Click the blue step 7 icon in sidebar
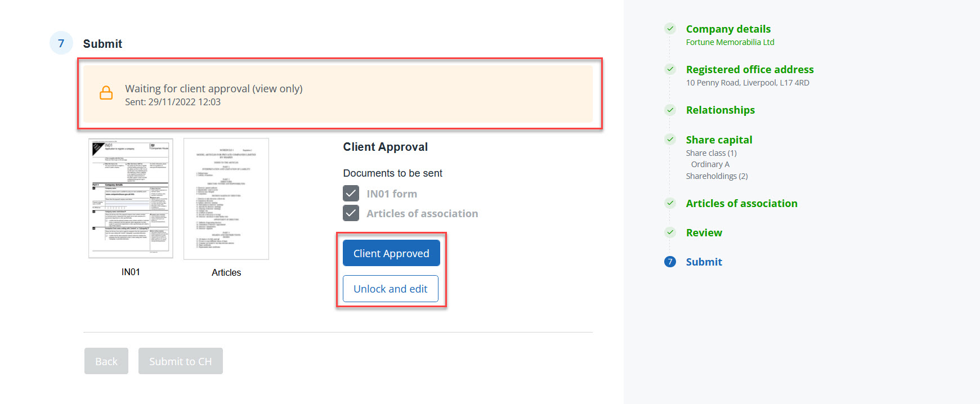The image size is (980, 404). [x=670, y=262]
